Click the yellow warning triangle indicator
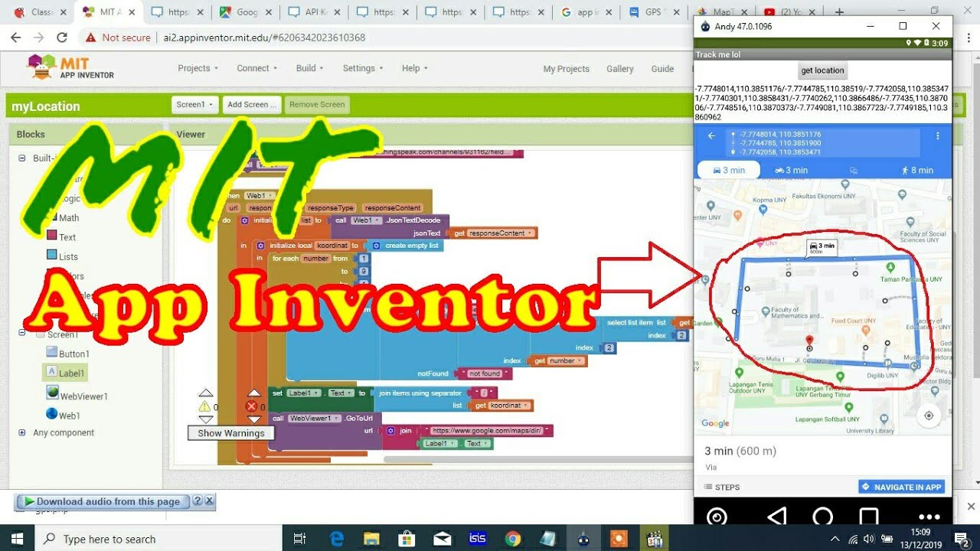The image size is (980, 551). (204, 406)
